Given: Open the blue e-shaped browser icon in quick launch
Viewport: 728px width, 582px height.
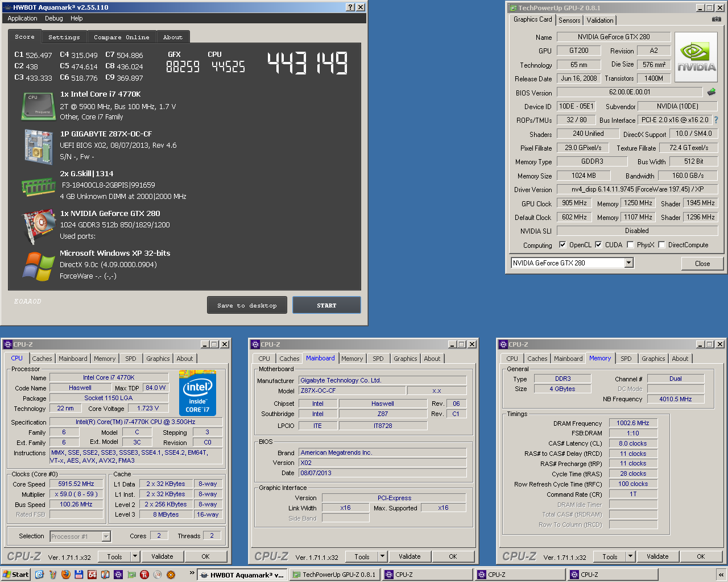Looking at the screenshot, I should [39, 575].
